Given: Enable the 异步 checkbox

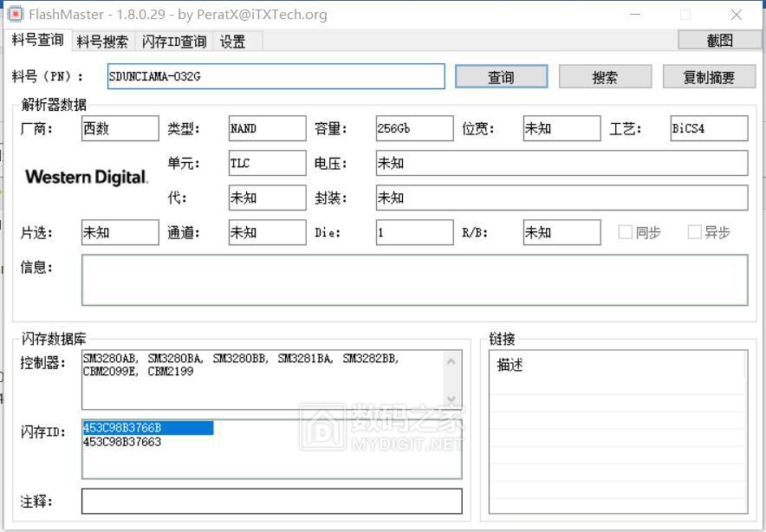Looking at the screenshot, I should click(x=694, y=232).
